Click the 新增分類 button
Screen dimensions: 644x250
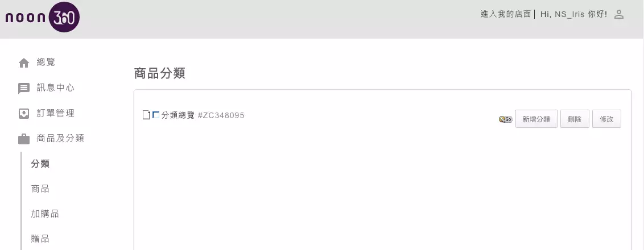pos(536,119)
